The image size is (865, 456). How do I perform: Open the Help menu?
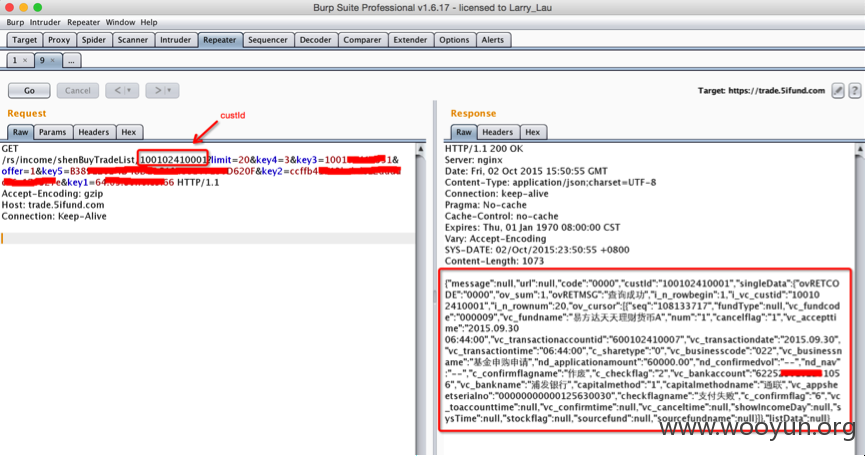pyautogui.click(x=149, y=23)
